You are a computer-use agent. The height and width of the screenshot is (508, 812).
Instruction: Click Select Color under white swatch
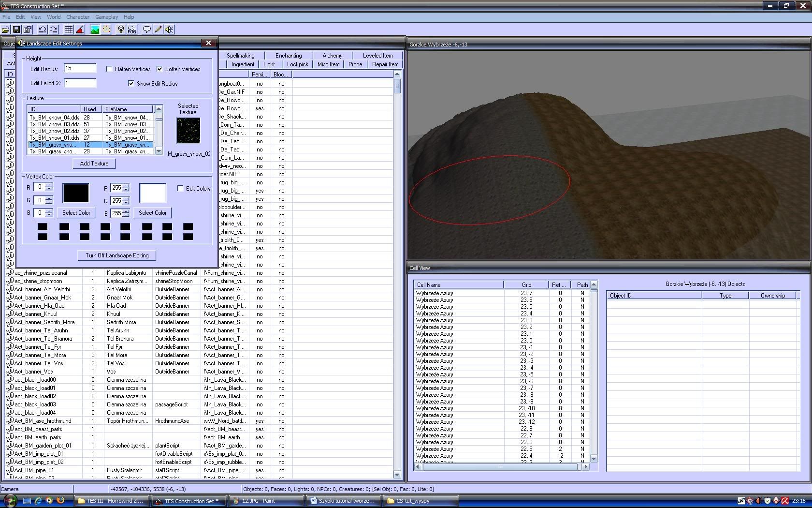pyautogui.click(x=153, y=213)
